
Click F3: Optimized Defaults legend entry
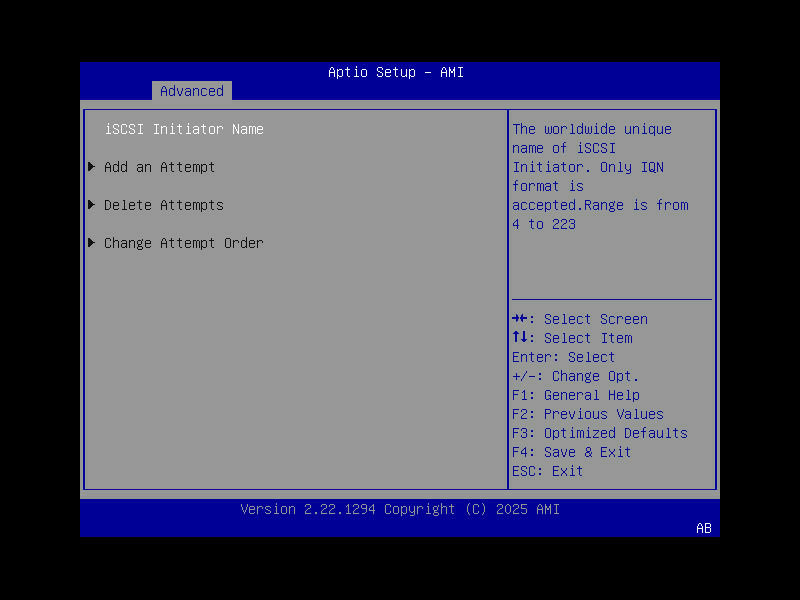pos(599,433)
